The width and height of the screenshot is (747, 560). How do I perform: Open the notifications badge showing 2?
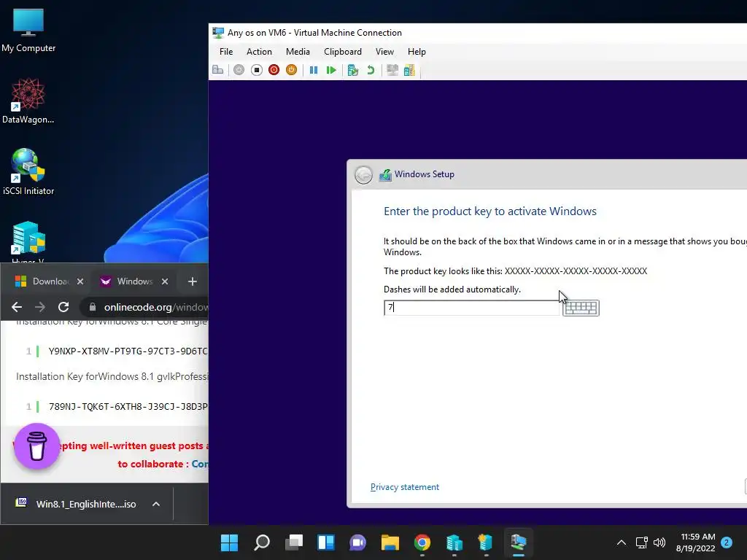coord(727,542)
